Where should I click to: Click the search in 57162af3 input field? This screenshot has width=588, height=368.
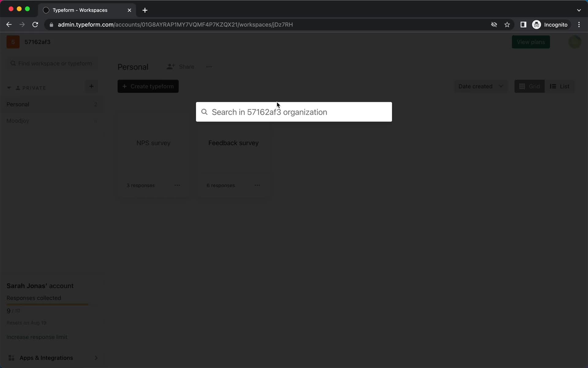[x=294, y=112]
